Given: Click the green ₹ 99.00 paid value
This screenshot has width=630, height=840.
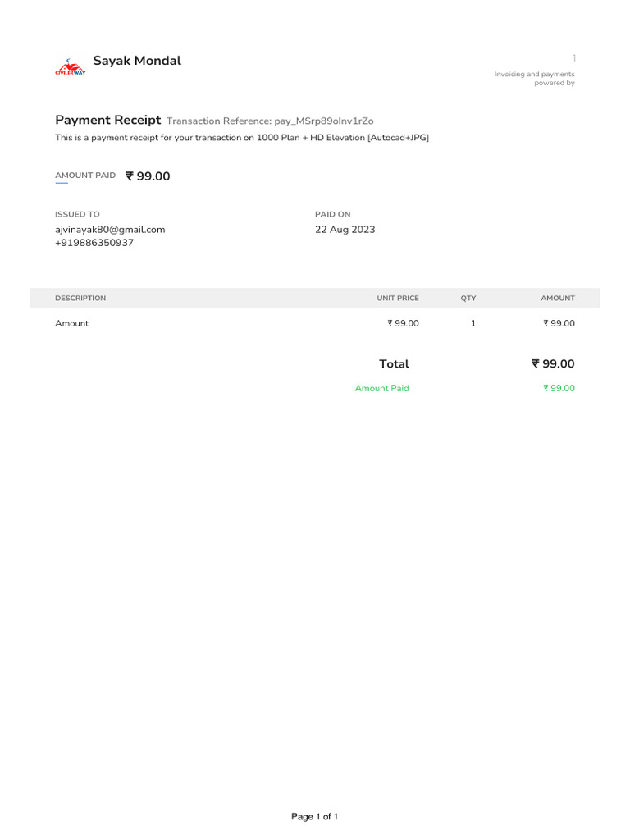Looking at the screenshot, I should (x=559, y=388).
